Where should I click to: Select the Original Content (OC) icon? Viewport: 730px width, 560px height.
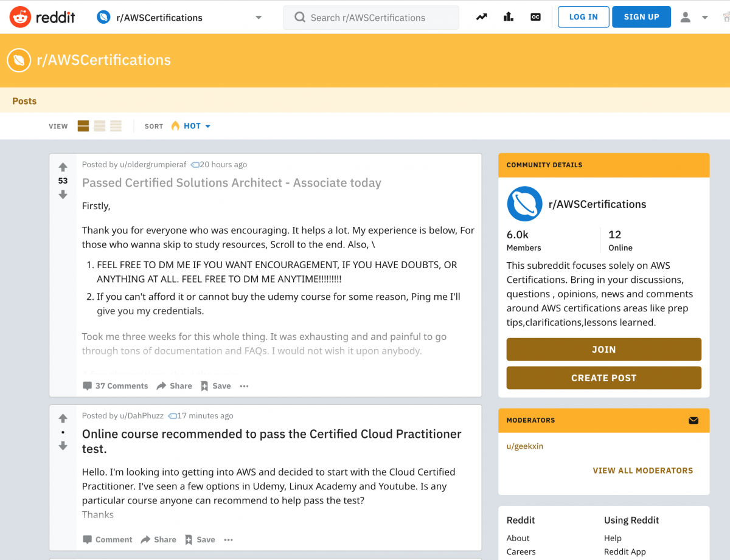[x=535, y=16]
